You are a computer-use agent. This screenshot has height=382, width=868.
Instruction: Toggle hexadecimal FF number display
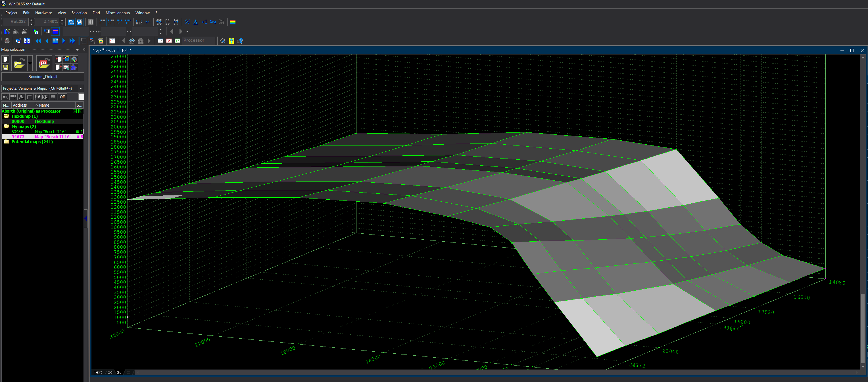(x=168, y=22)
